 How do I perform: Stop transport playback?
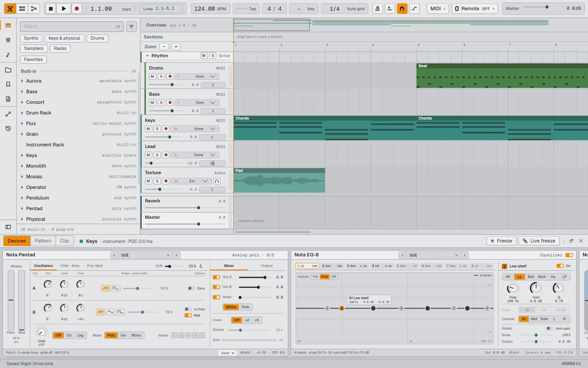pos(51,9)
